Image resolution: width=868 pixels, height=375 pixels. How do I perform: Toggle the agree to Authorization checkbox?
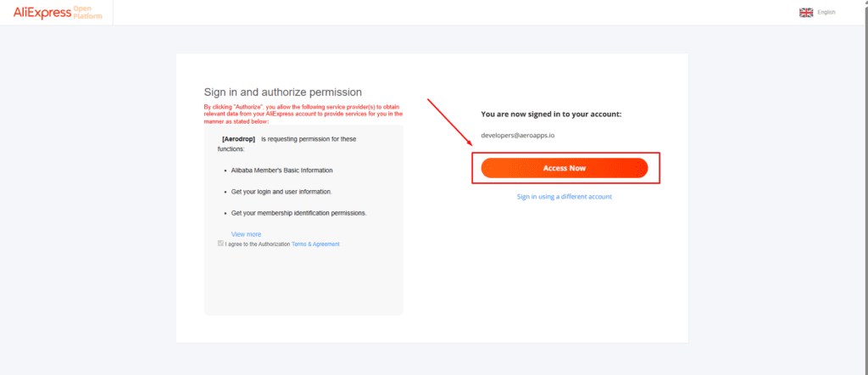pos(220,243)
